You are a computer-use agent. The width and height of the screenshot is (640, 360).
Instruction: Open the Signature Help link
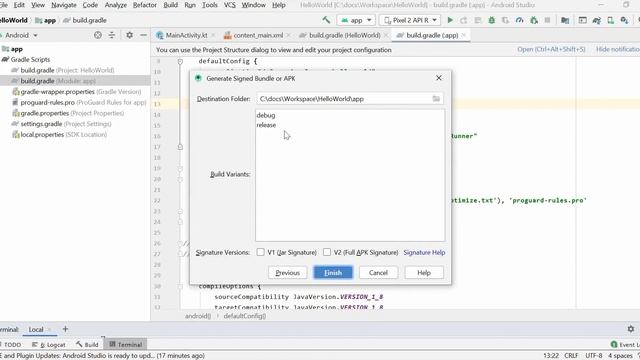tap(424, 253)
